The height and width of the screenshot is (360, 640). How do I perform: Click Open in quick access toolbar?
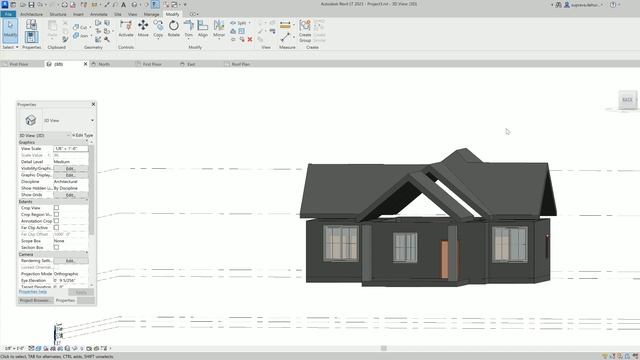[22, 5]
